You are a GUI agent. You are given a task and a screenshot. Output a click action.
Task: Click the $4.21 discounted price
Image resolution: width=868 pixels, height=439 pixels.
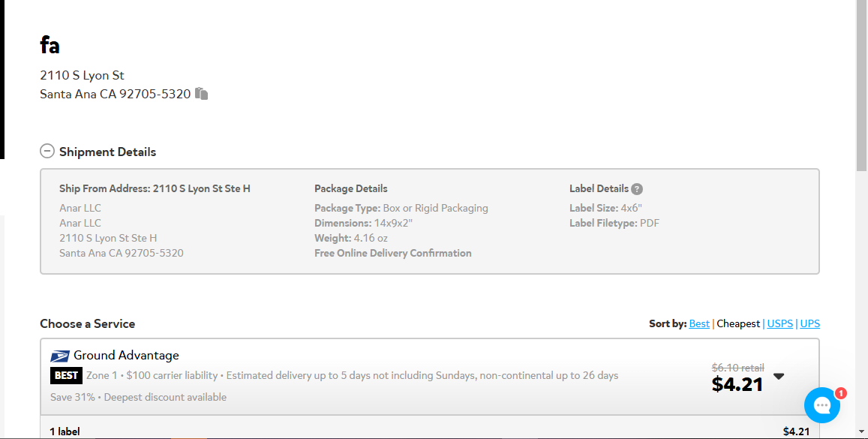coord(737,384)
